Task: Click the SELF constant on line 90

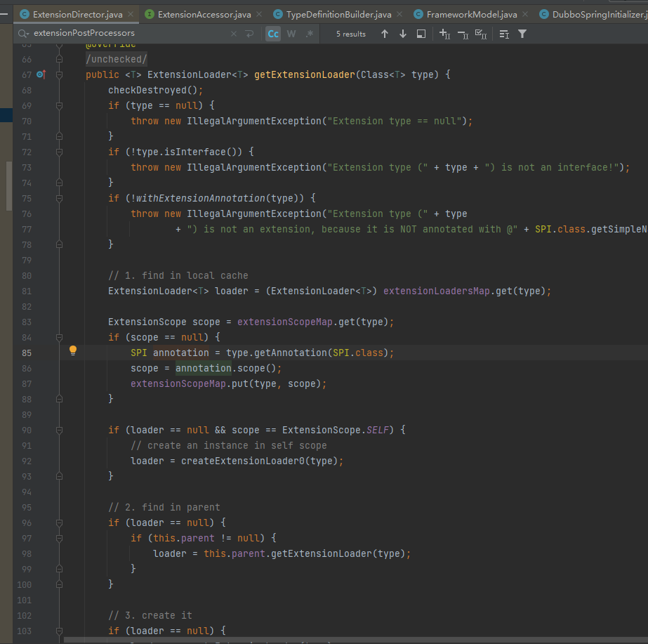Action: [378, 430]
